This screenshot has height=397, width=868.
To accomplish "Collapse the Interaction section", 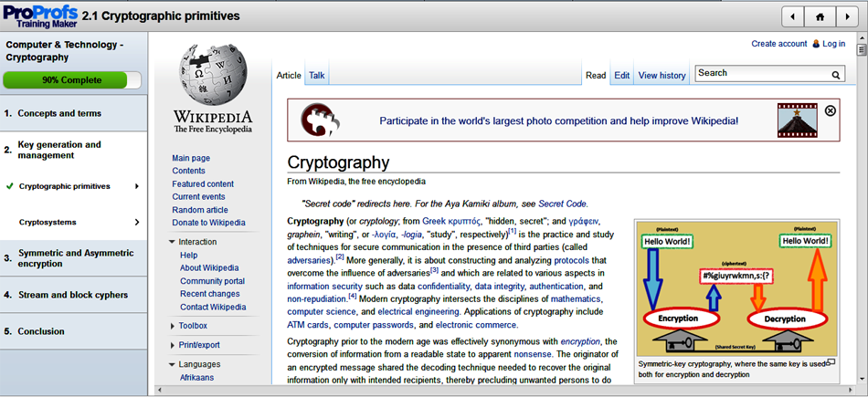I will tap(173, 242).
